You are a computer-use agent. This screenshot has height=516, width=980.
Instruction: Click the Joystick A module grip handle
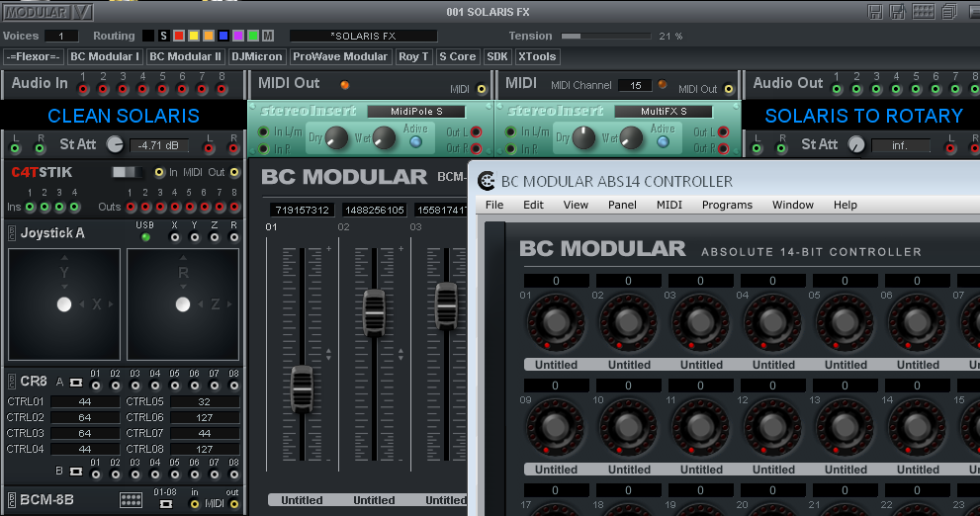11,233
